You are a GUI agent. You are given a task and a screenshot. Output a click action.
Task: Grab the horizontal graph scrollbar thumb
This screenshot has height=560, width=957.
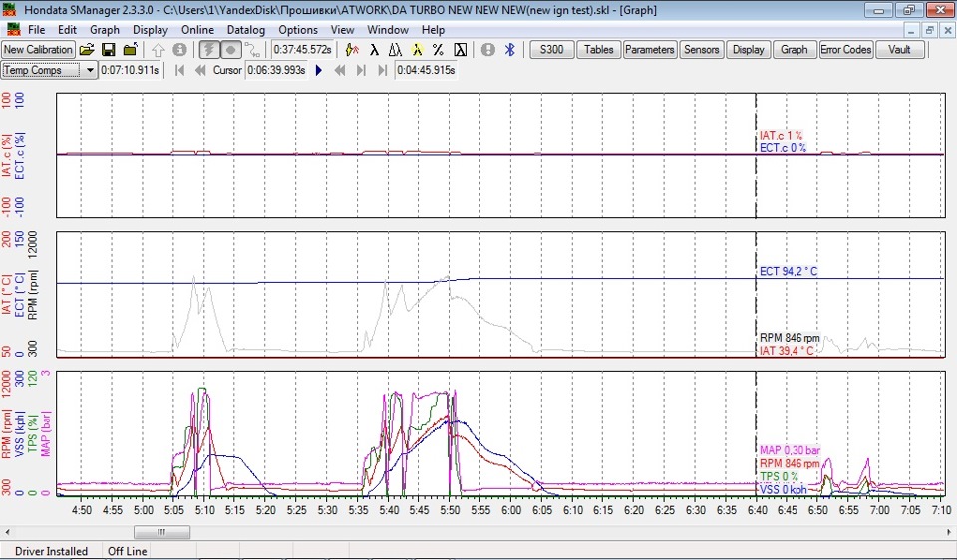161,532
